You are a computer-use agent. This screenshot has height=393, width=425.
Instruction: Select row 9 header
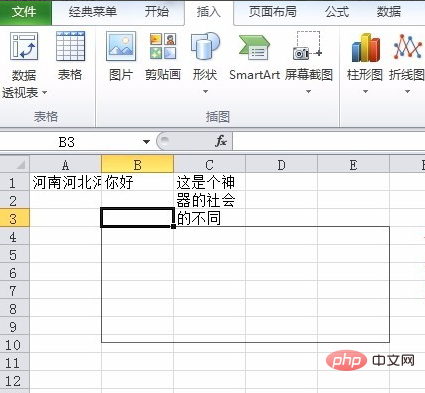click(x=14, y=326)
